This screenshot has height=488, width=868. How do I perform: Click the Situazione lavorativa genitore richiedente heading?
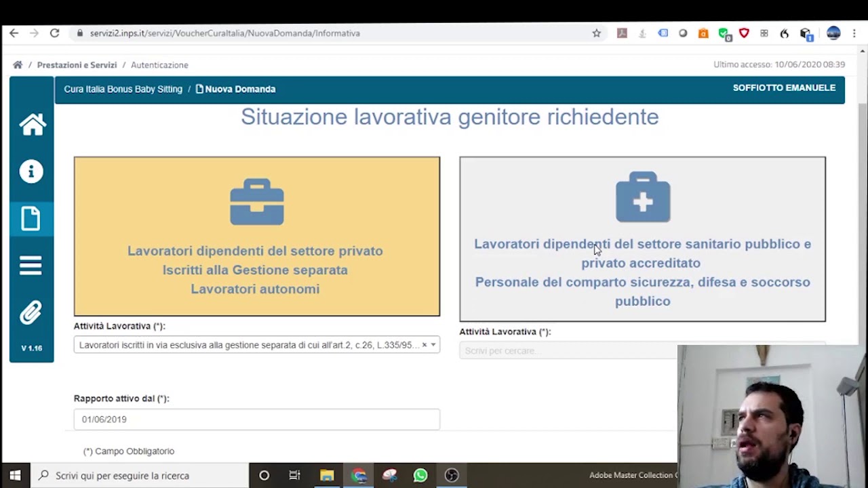point(450,117)
